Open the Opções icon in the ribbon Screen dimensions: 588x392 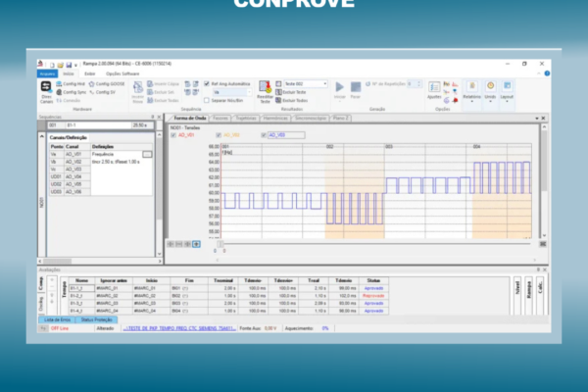point(434,89)
